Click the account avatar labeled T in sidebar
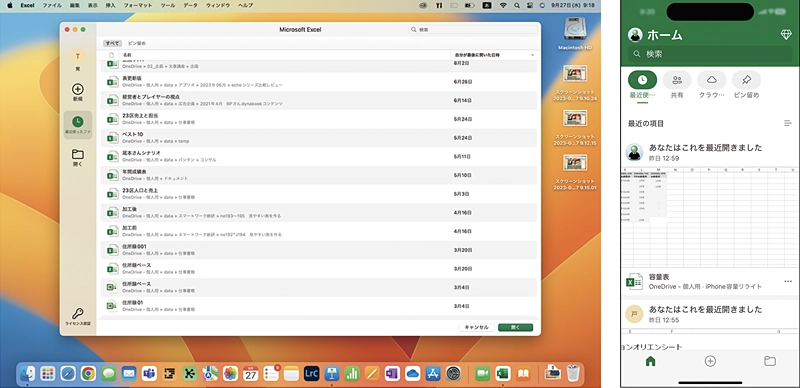The image size is (800, 388). [78, 56]
